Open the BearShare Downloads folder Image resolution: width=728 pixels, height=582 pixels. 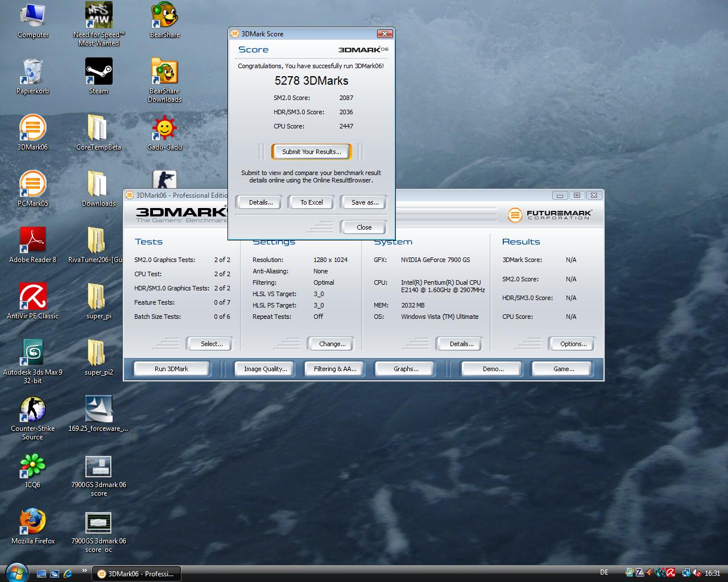point(164,80)
